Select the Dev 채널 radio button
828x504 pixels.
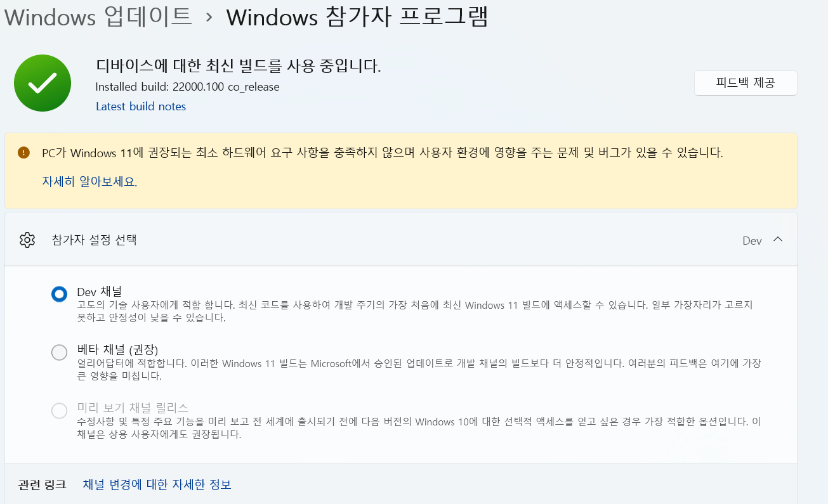tap(59, 294)
